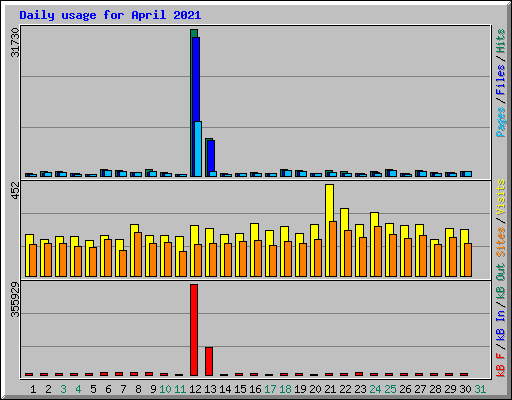The width and height of the screenshot is (512, 400).
Task: Click green day label 31
Action: pyautogui.click(x=480, y=389)
